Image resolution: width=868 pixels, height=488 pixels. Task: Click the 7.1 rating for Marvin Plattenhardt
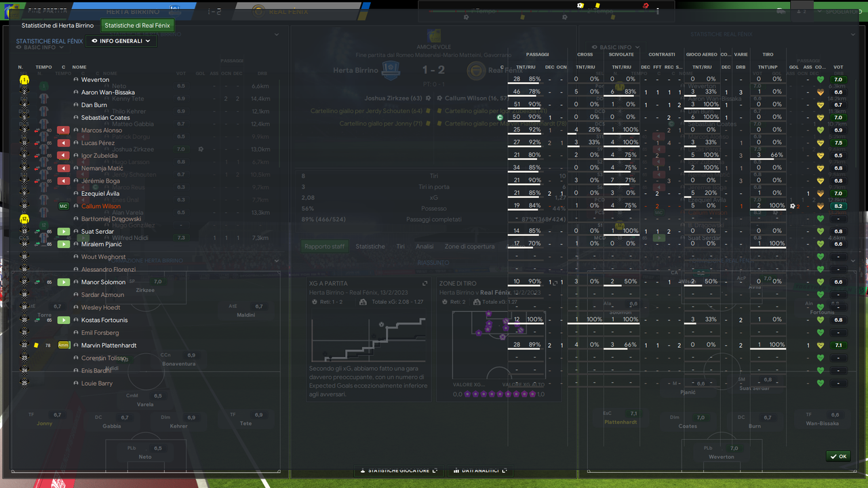point(838,345)
